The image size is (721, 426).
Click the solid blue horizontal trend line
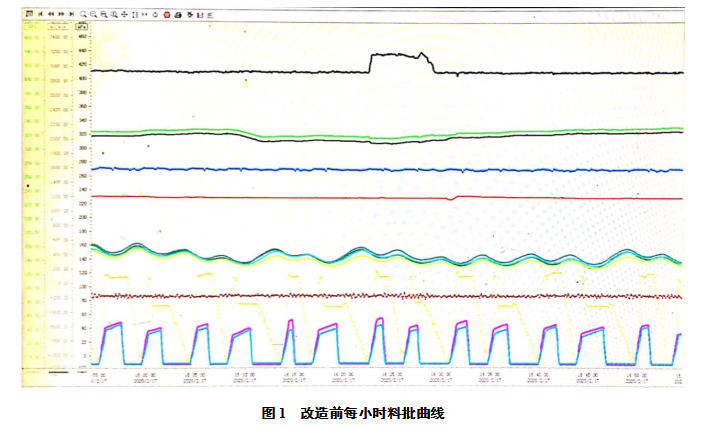tap(300, 170)
